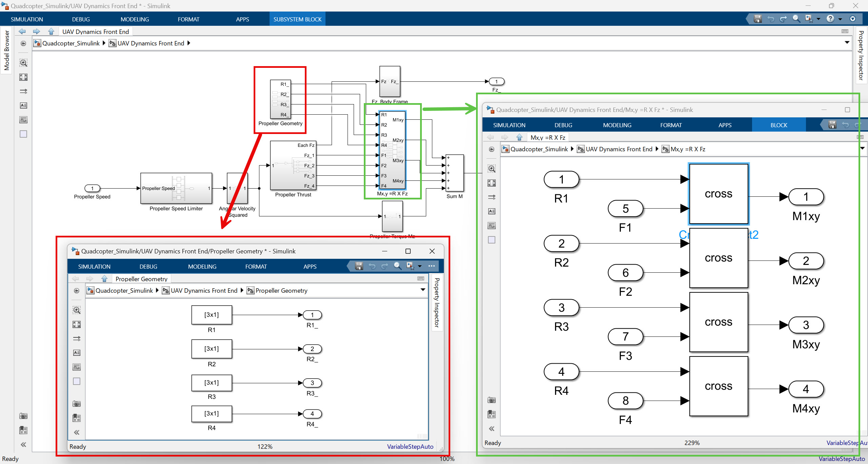Click the Save icon in the main window toolbar
The height and width of the screenshot is (464, 868).
757,19
